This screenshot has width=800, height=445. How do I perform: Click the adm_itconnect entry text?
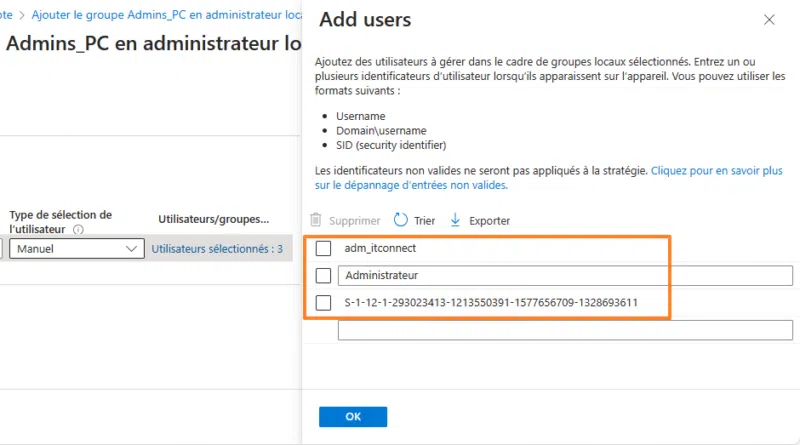pos(380,248)
